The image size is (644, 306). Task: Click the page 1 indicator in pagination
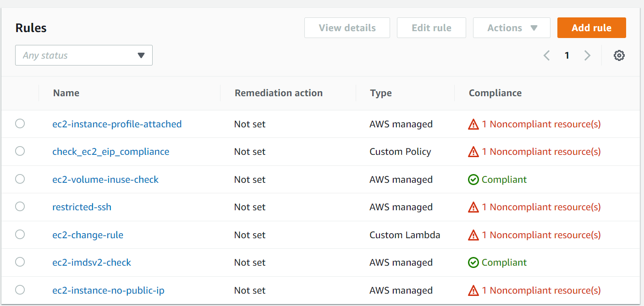point(567,55)
